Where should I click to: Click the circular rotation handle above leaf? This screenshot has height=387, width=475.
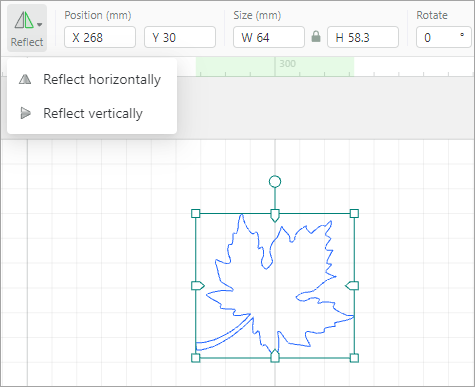coord(275,182)
